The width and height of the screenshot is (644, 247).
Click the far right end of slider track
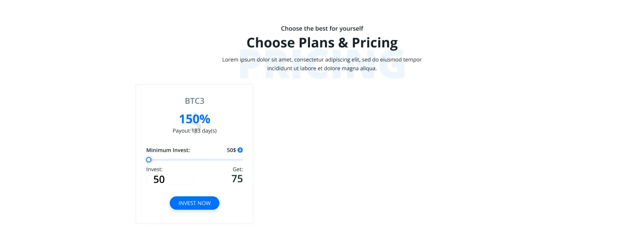[242, 160]
